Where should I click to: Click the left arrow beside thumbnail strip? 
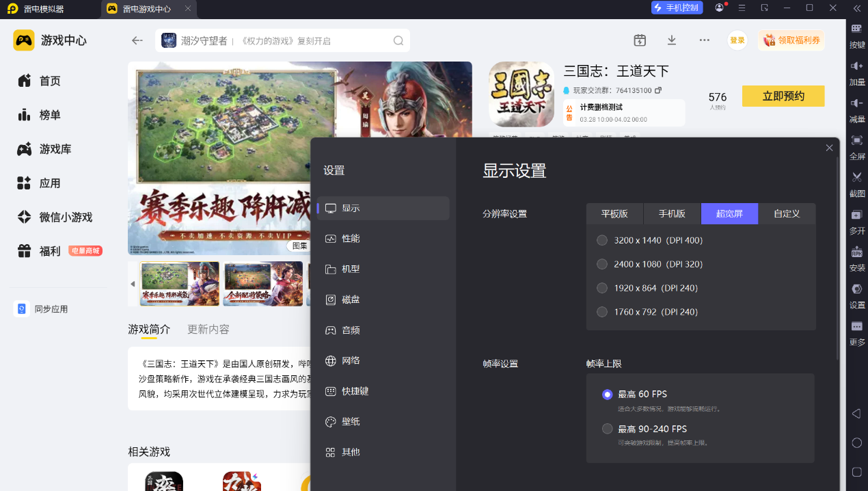point(133,284)
